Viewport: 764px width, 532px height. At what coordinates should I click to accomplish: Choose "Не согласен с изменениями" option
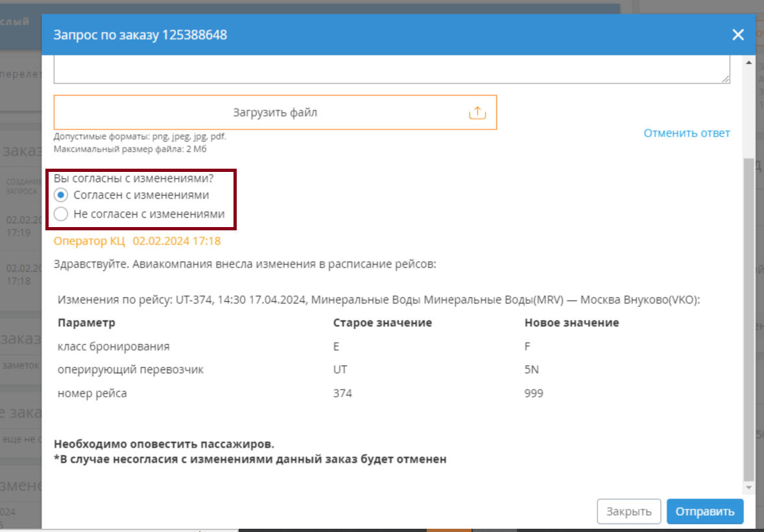[61, 214]
